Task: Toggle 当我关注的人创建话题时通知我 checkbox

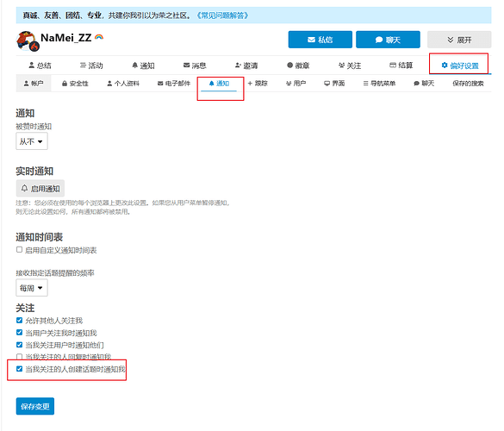Action: coord(19,369)
